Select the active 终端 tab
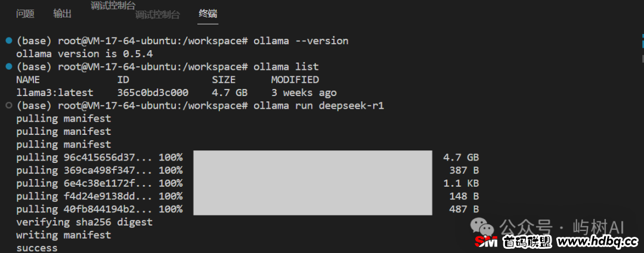The height and width of the screenshot is (253, 644). pyautogui.click(x=208, y=14)
